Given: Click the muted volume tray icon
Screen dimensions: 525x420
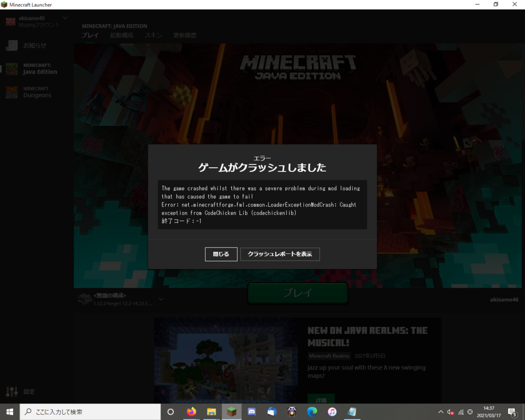Looking at the screenshot, I should [450, 412].
